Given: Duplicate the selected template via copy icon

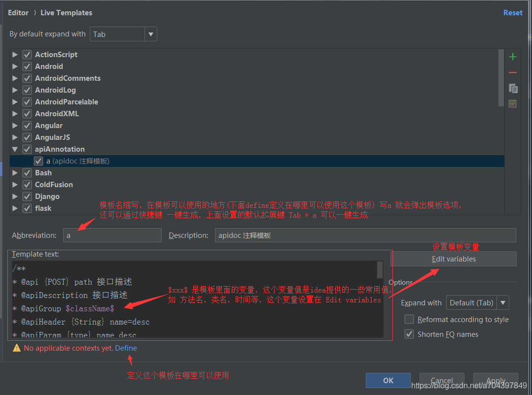Looking at the screenshot, I should [x=513, y=89].
